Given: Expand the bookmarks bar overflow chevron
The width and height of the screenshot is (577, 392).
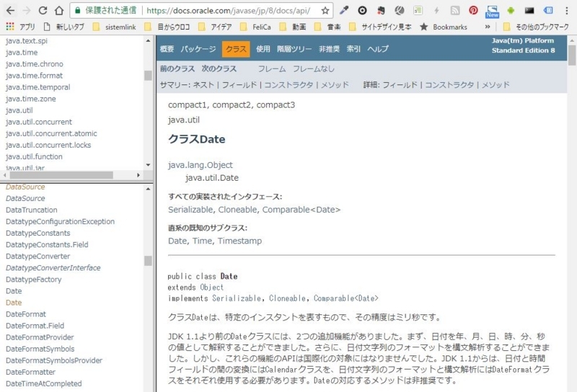Looking at the screenshot, I should click(488, 27).
